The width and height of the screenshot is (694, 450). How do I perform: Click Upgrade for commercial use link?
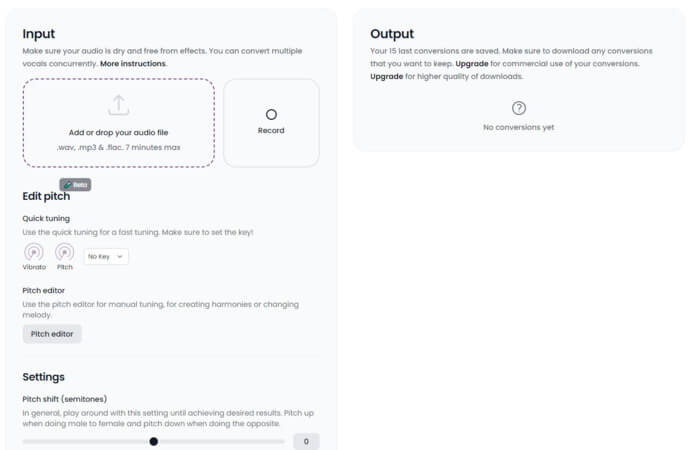[472, 63]
